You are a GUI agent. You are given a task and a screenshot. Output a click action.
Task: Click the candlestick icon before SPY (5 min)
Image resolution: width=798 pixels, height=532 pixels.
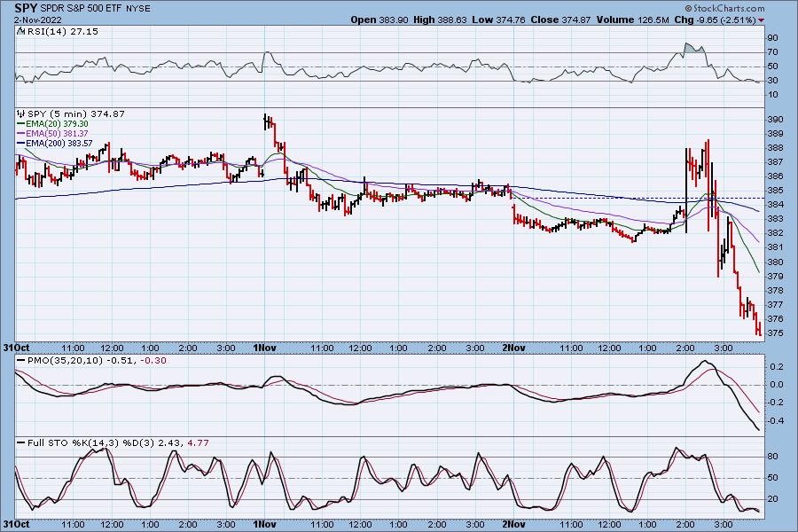tap(21, 113)
